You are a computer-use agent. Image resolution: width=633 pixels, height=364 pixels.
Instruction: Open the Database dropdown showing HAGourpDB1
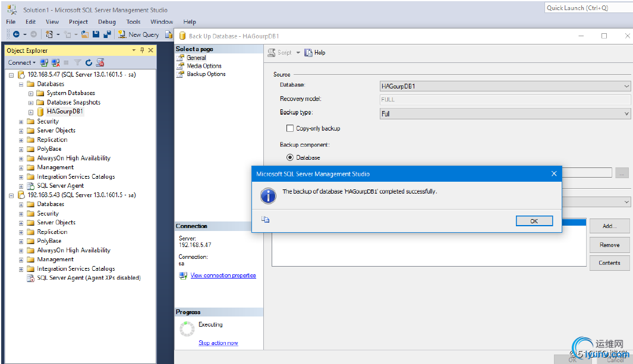pos(505,86)
